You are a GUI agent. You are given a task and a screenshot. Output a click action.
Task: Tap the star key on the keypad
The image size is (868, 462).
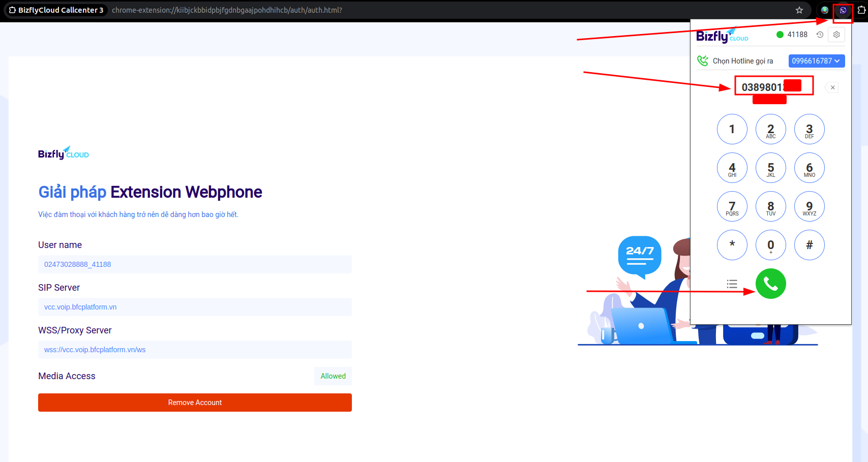coord(732,245)
